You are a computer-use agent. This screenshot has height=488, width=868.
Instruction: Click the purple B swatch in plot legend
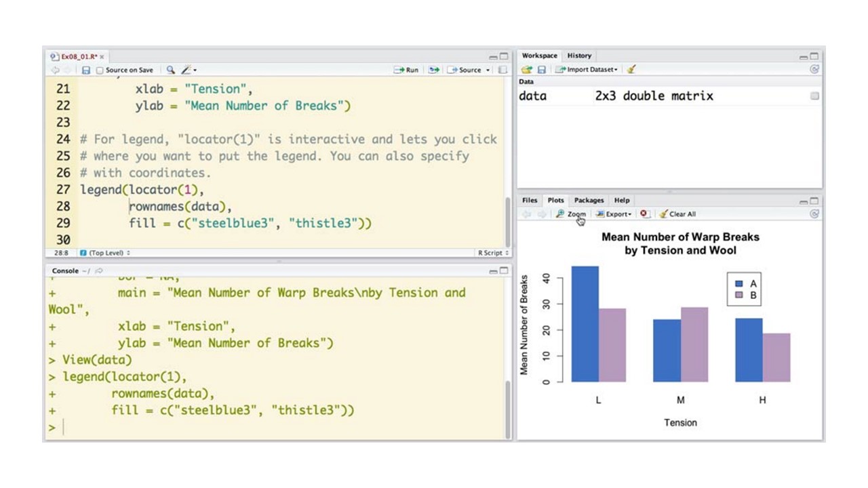click(x=740, y=296)
